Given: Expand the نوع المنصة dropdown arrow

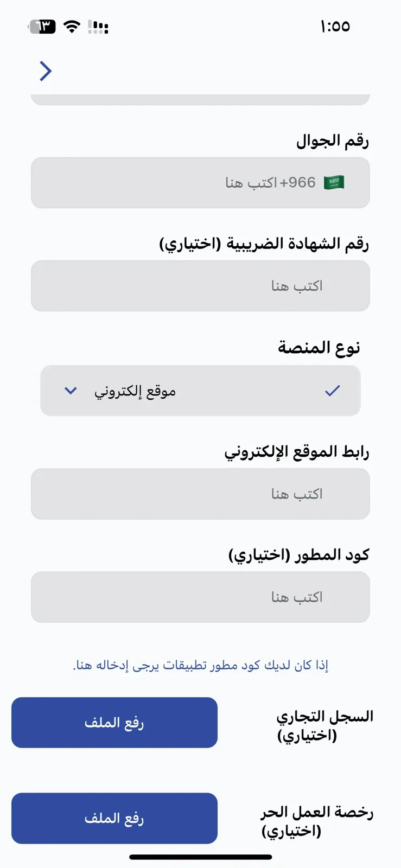Looking at the screenshot, I should pyautogui.click(x=71, y=391).
